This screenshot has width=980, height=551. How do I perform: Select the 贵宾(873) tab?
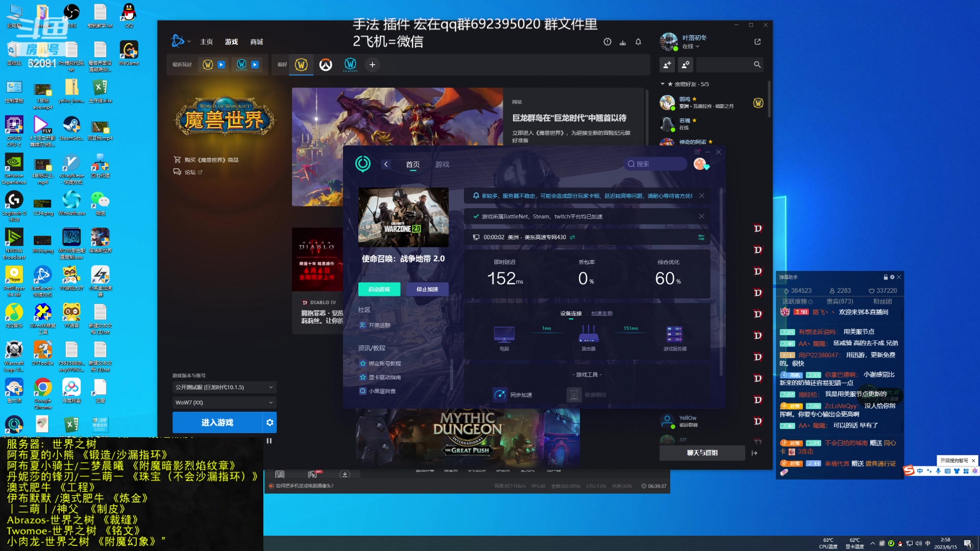click(840, 302)
